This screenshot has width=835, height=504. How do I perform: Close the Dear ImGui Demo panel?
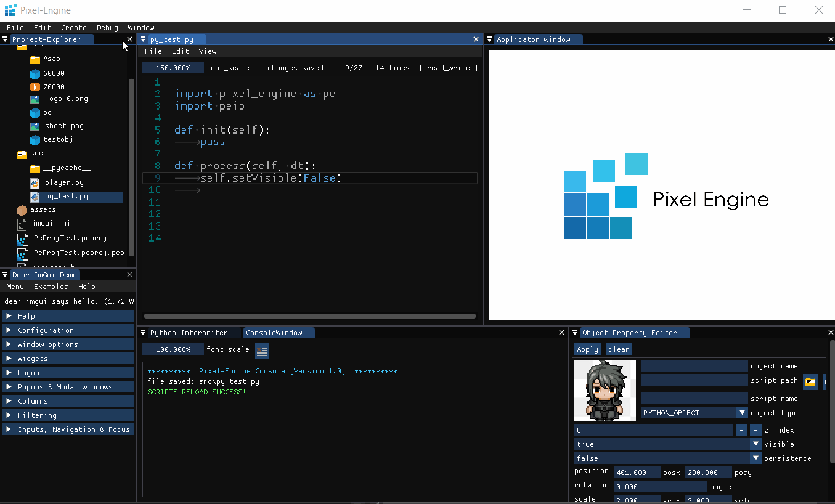coord(129,275)
